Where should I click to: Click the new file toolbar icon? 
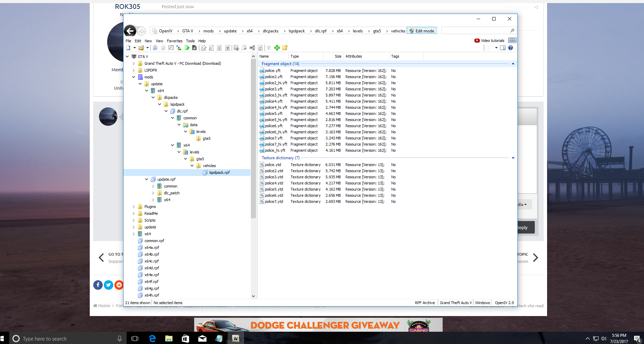pos(129,48)
